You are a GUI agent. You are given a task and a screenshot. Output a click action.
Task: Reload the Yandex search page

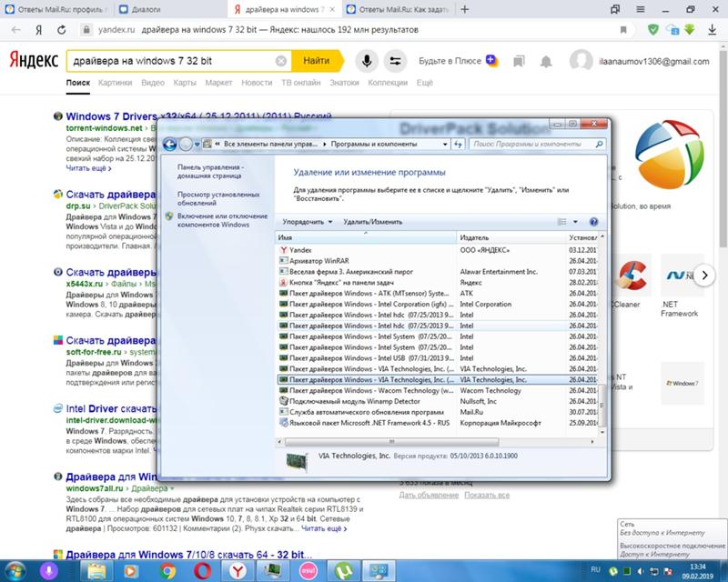pos(61,30)
